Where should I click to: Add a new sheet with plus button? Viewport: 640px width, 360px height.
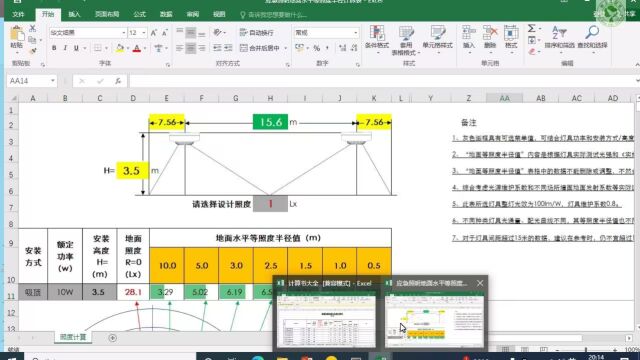point(113,338)
